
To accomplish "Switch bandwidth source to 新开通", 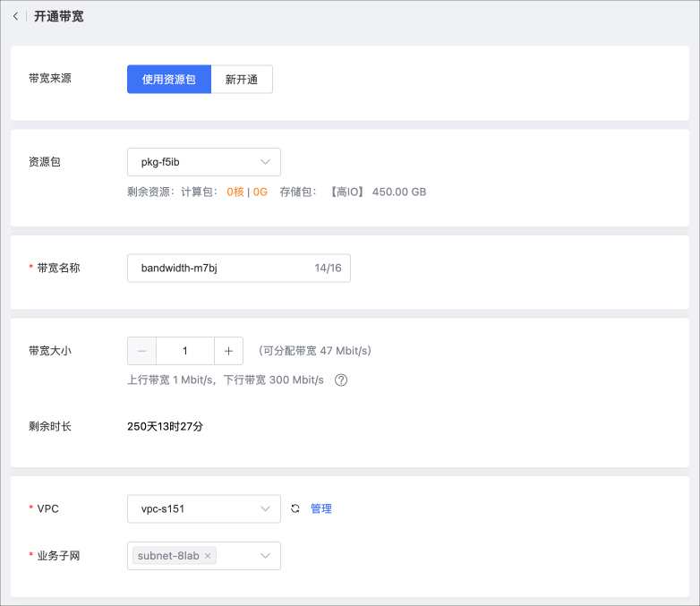I will 242,79.
